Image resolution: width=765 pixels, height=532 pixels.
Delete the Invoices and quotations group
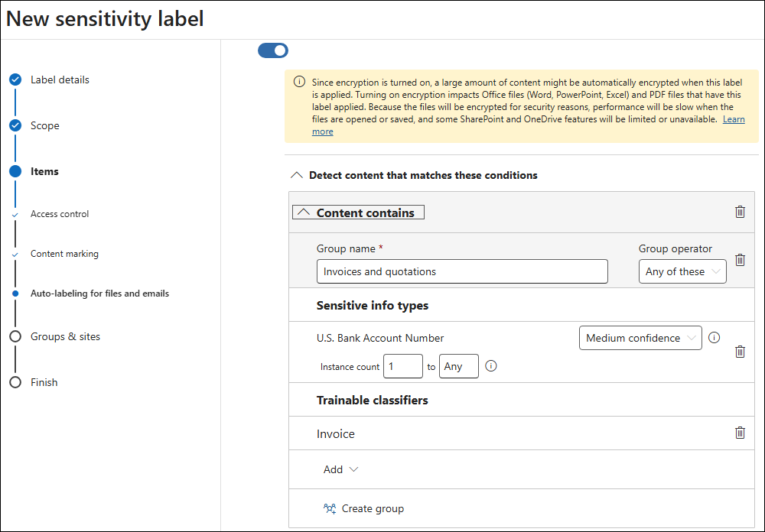pyautogui.click(x=740, y=260)
